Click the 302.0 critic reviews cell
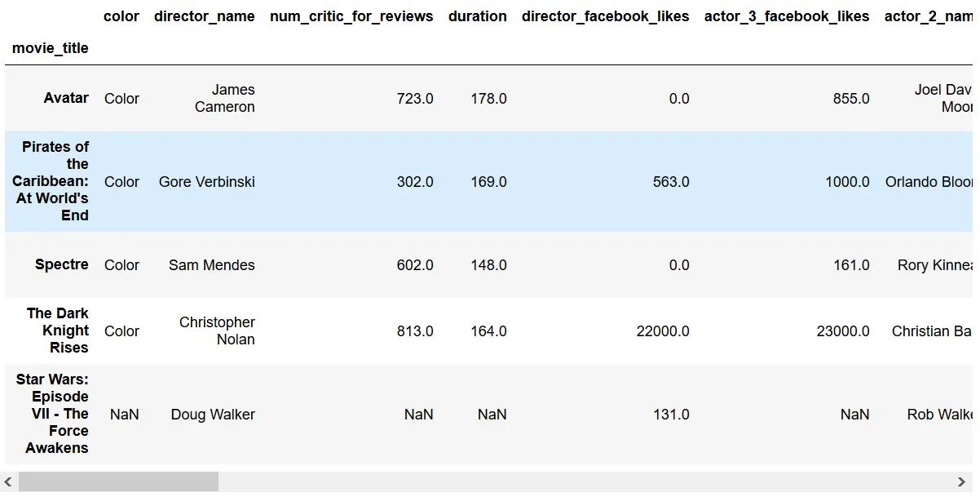Image resolution: width=980 pixels, height=497 pixels. (x=415, y=182)
